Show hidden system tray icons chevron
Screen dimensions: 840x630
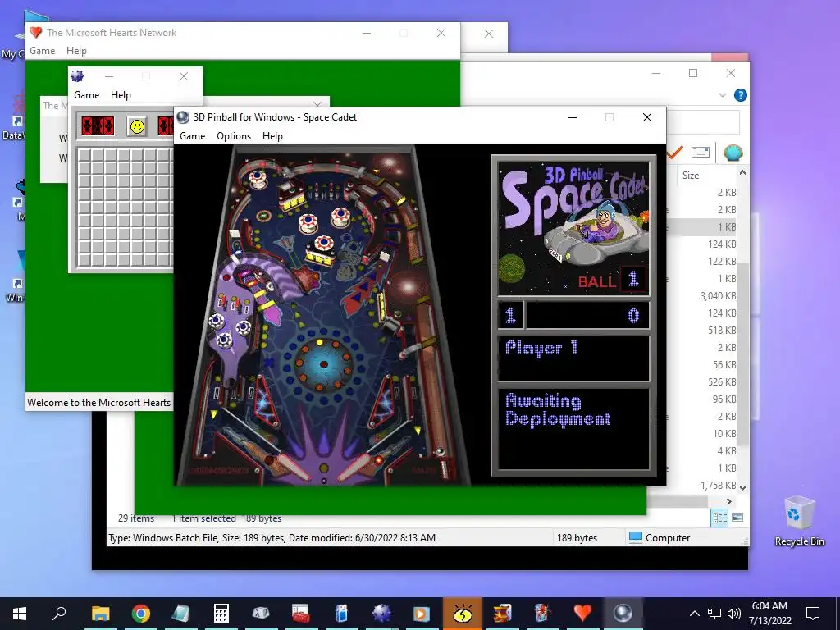pos(694,614)
